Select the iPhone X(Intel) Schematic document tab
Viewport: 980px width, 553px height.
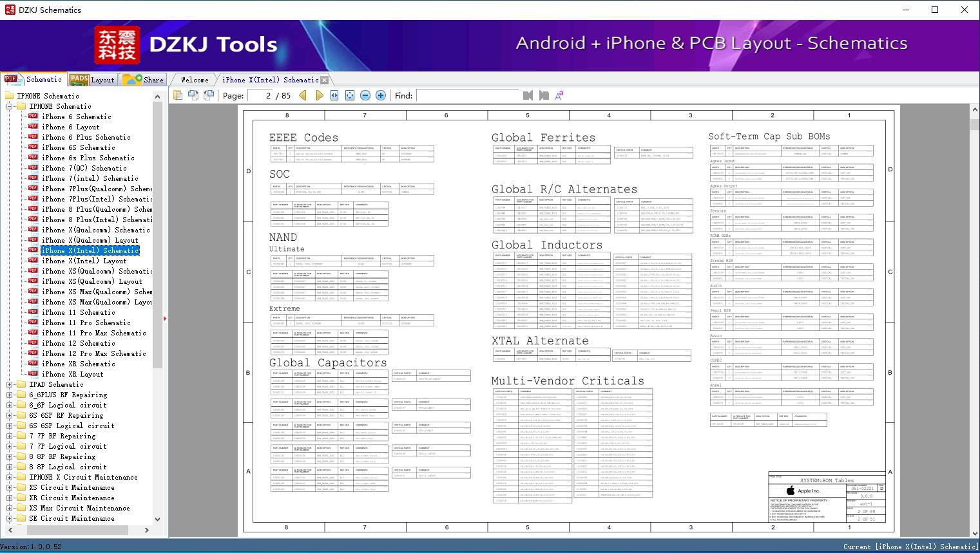click(270, 80)
